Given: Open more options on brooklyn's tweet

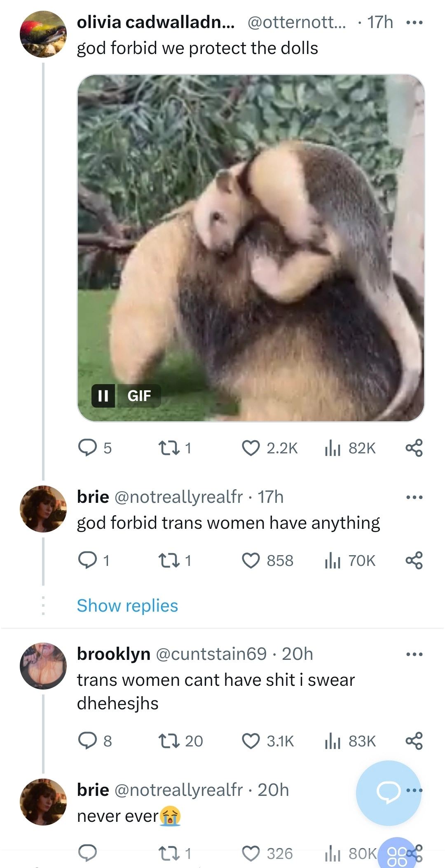Looking at the screenshot, I should coord(414,654).
